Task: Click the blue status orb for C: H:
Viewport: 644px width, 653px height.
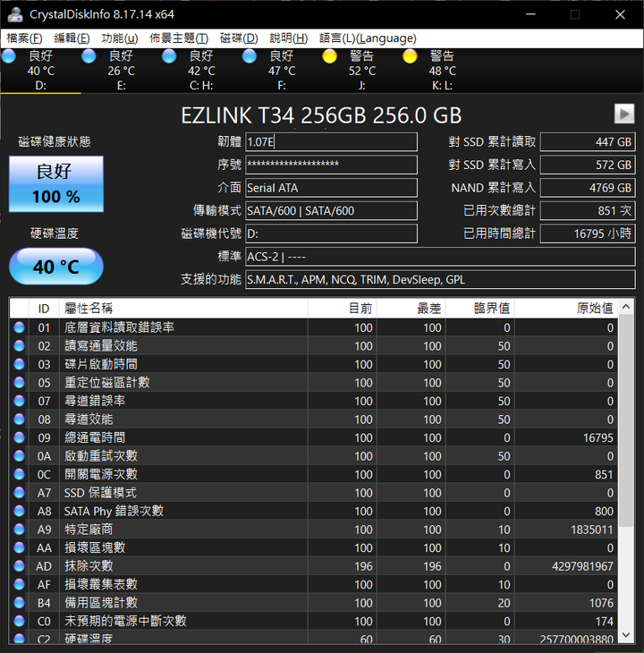Action: click(169, 55)
